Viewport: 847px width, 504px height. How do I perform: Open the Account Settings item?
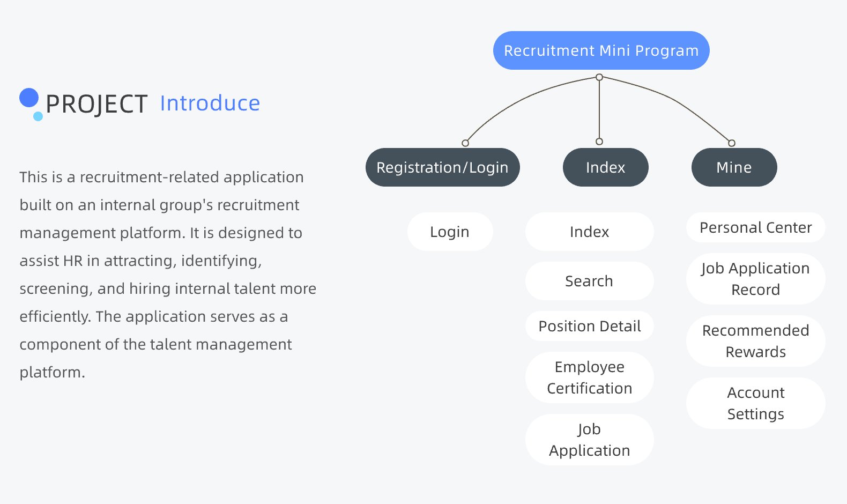point(755,403)
